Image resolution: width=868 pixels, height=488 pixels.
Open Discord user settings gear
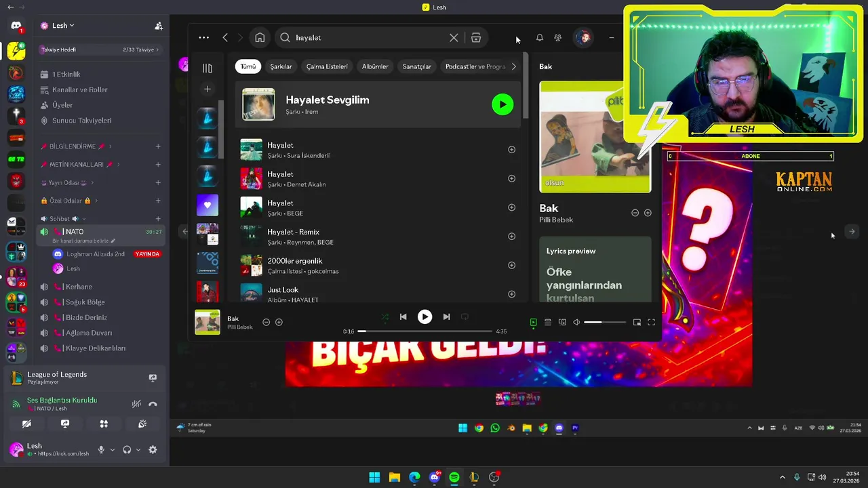pos(153,449)
